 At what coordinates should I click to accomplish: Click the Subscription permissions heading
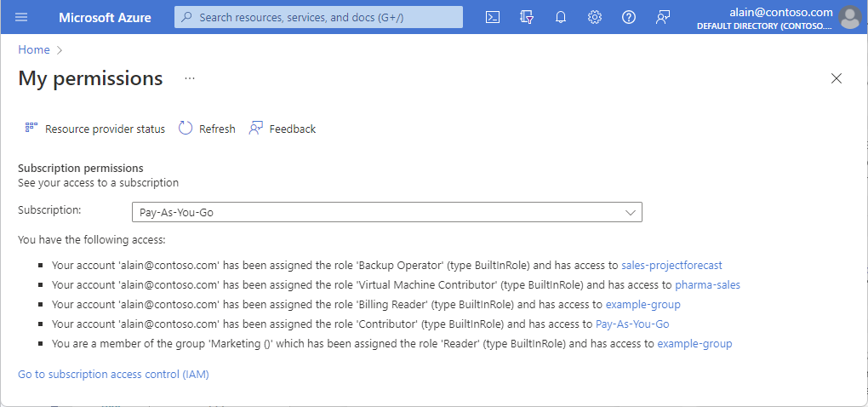click(81, 168)
